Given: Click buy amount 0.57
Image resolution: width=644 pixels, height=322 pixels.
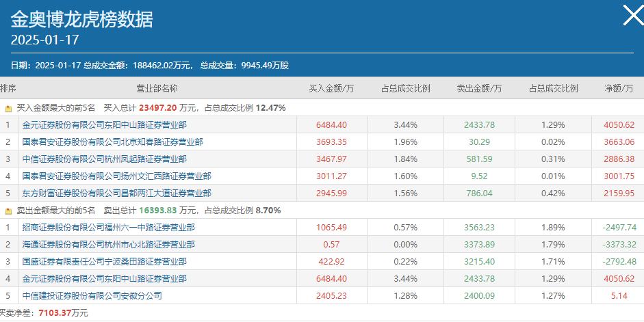Looking at the screenshot, I should 331,245.
